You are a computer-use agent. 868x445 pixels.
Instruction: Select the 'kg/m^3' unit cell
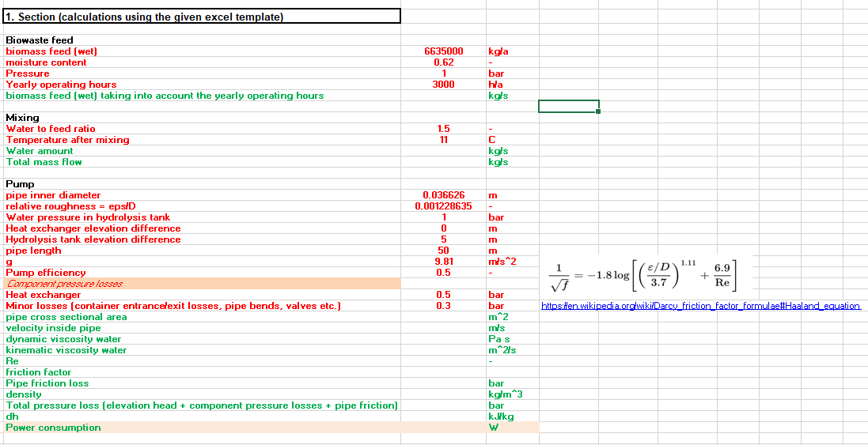(512, 394)
